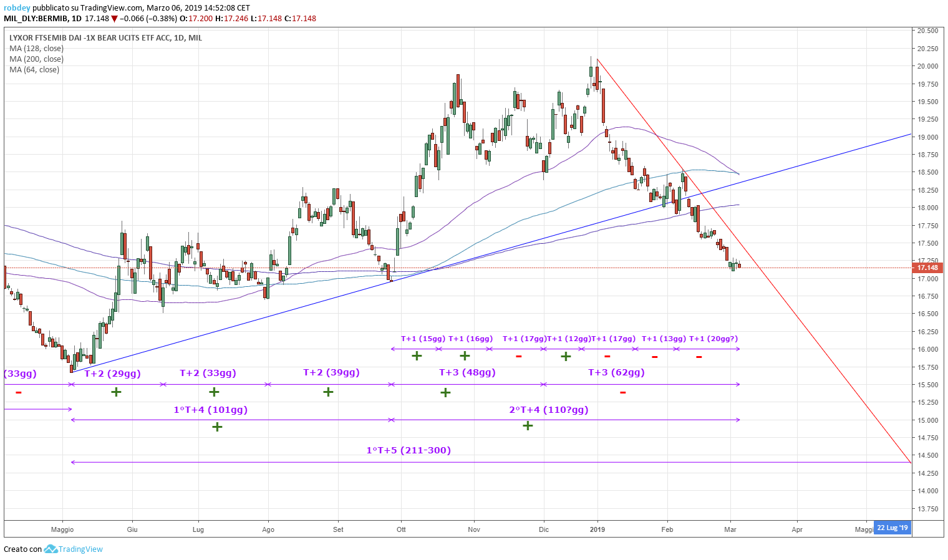
Task: Click the red 17.148 current price tag
Action: coord(927,268)
